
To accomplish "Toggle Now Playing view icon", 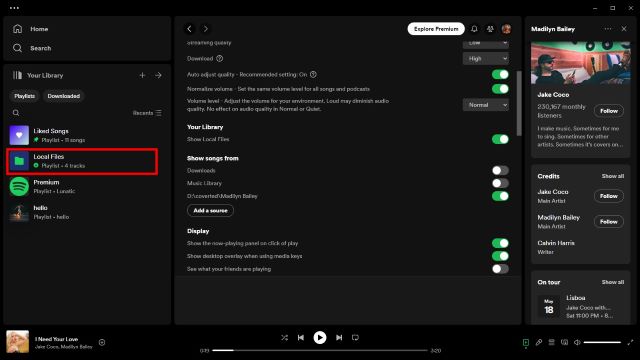I will [x=526, y=342].
